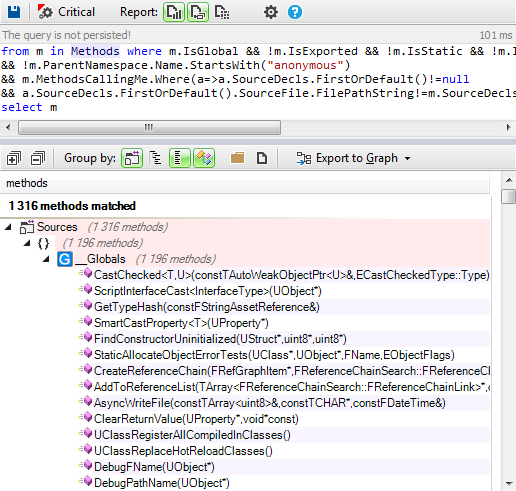Click the brown folder grouping icon
516x491 pixels.
237,158
